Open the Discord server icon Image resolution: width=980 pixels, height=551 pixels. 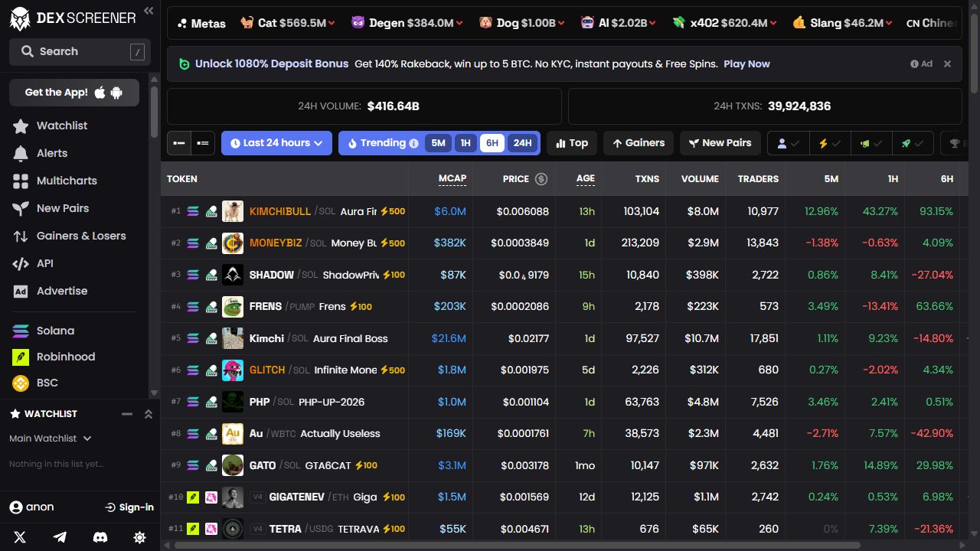[x=100, y=537]
